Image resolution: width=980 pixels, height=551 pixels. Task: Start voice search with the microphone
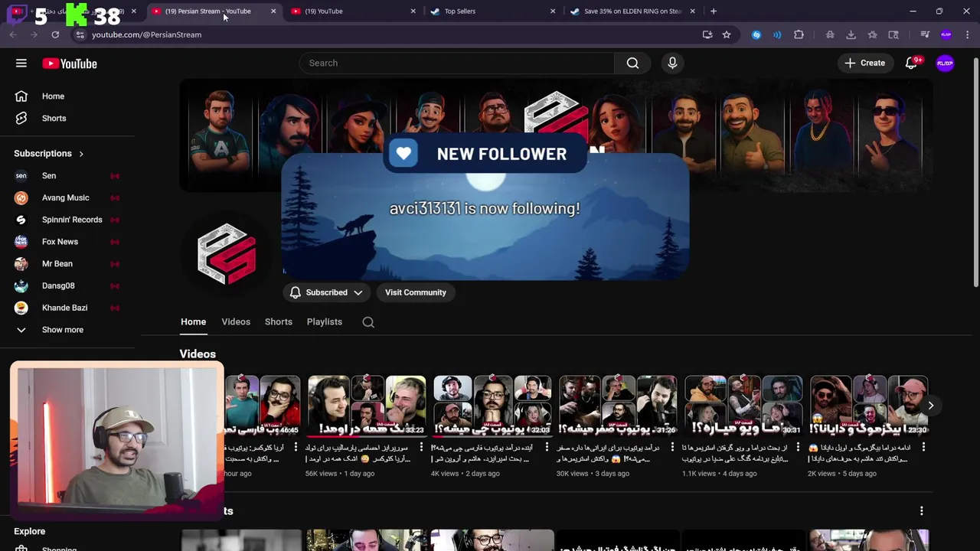click(672, 63)
